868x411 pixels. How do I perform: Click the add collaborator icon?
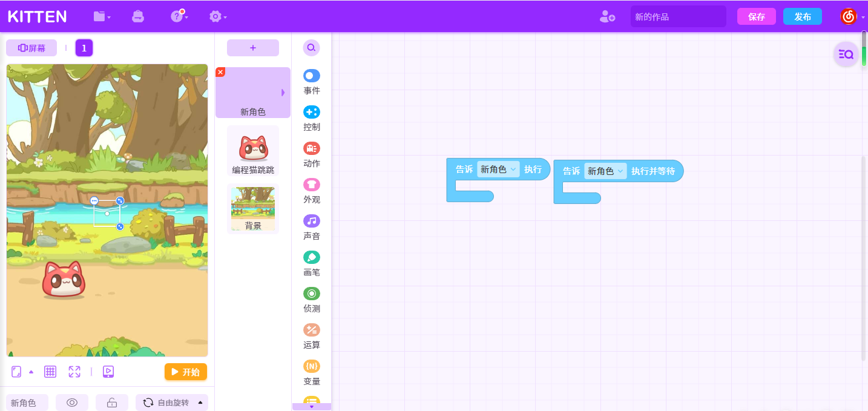coord(607,16)
